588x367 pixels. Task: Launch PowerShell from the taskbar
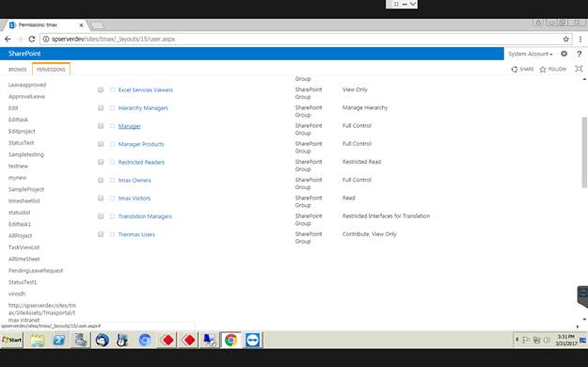(59, 341)
